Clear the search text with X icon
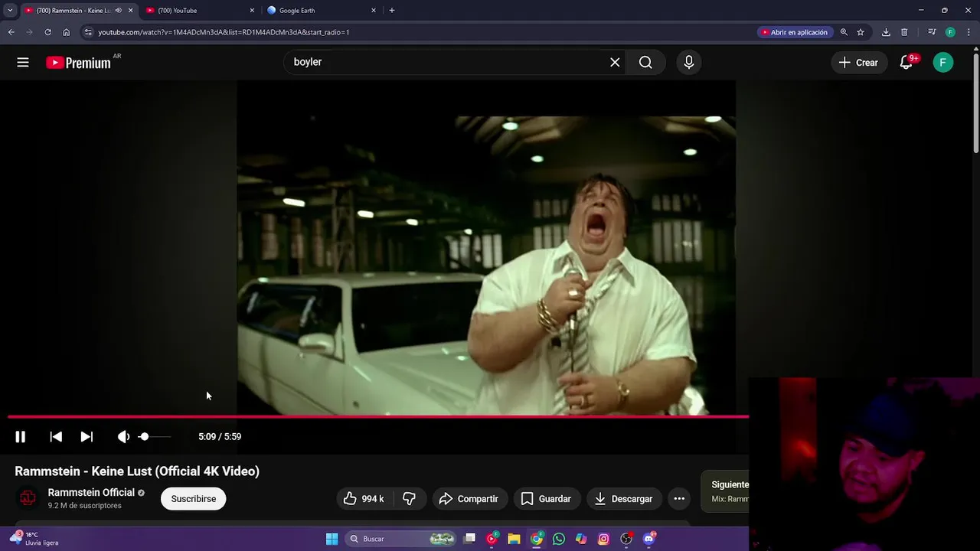 615,63
